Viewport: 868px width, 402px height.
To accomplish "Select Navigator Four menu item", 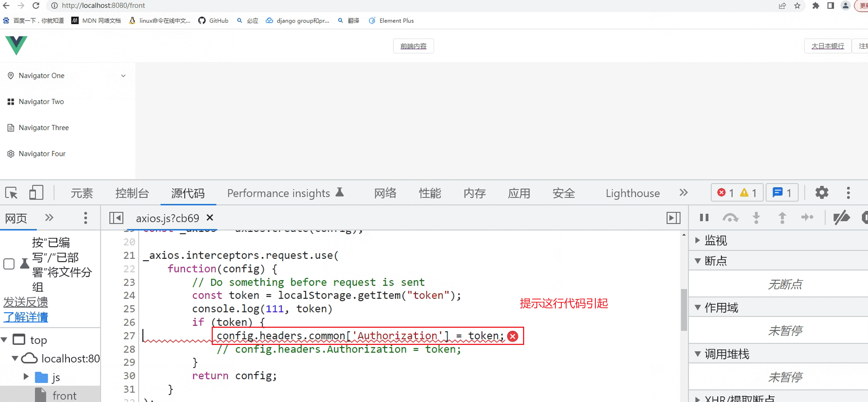I will click(68, 154).
